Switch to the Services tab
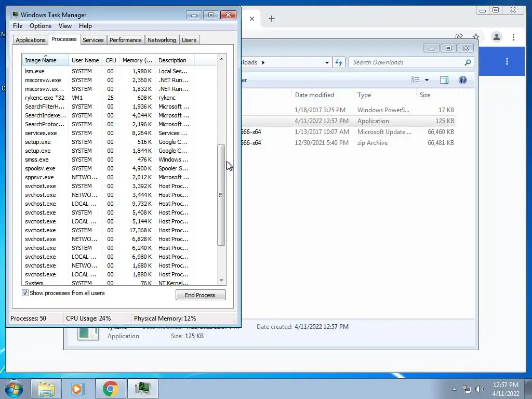Screen dimensions: 532x399 [x=93, y=40]
